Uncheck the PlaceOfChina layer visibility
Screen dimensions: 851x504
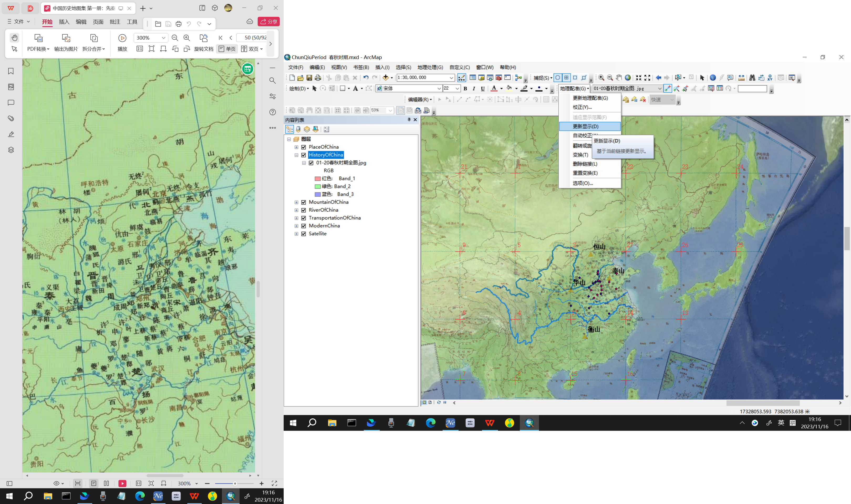click(x=304, y=147)
